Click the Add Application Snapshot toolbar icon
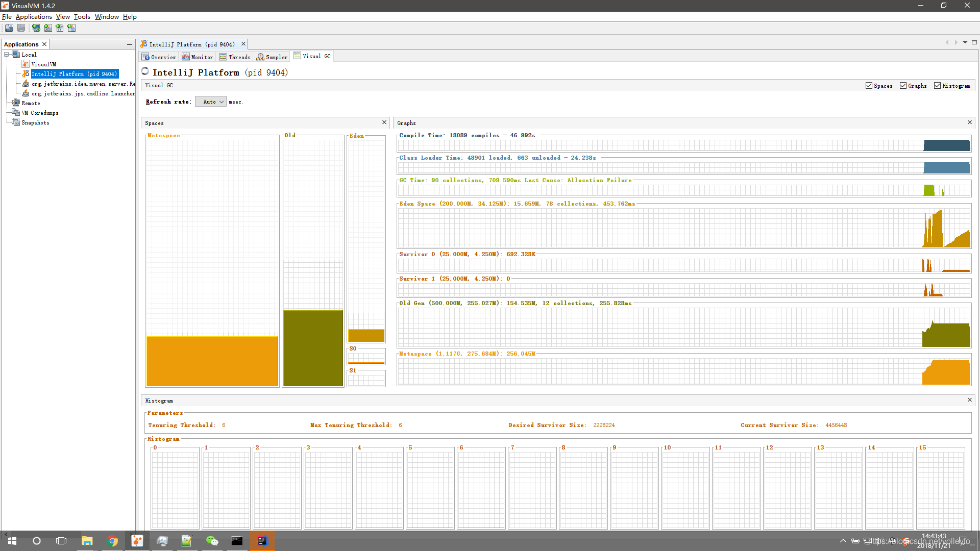This screenshot has height=551, width=980. click(71, 28)
